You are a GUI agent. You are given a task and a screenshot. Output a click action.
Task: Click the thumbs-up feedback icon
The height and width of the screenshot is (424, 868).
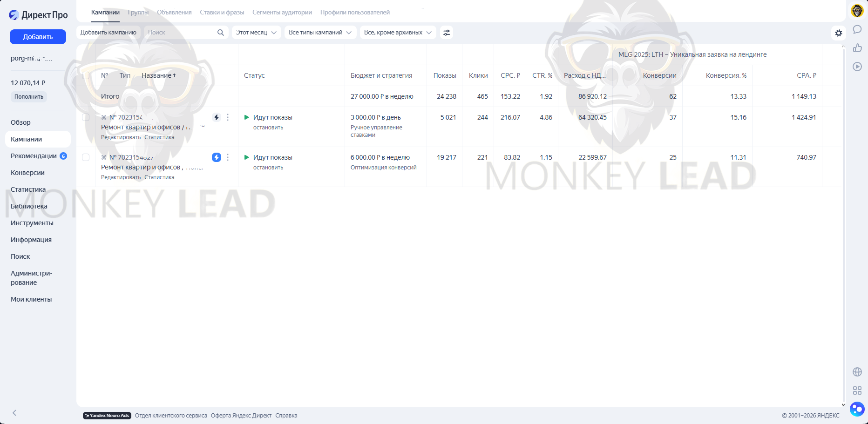point(857,48)
